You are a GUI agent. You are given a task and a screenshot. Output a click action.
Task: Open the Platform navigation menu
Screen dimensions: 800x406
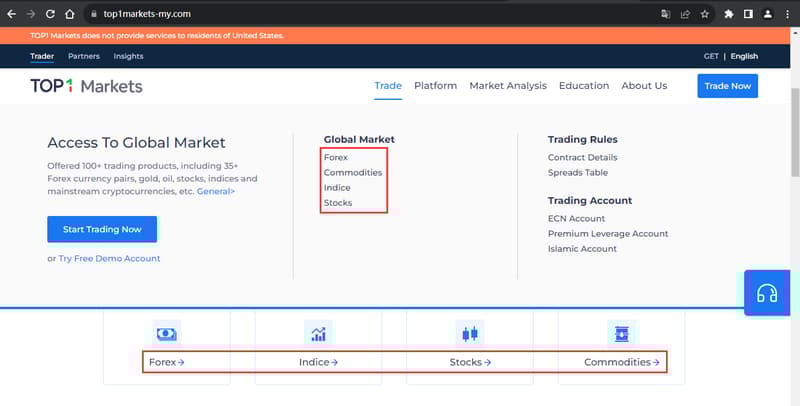pos(436,86)
